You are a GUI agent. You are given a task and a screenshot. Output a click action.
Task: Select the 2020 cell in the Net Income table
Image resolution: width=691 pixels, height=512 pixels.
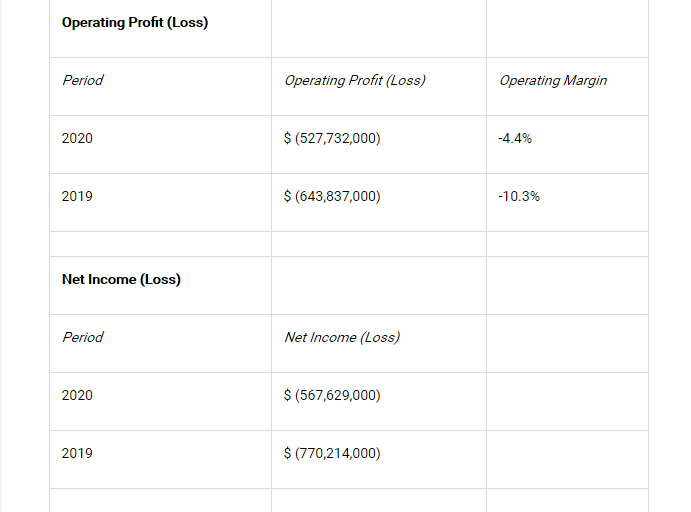click(77, 395)
